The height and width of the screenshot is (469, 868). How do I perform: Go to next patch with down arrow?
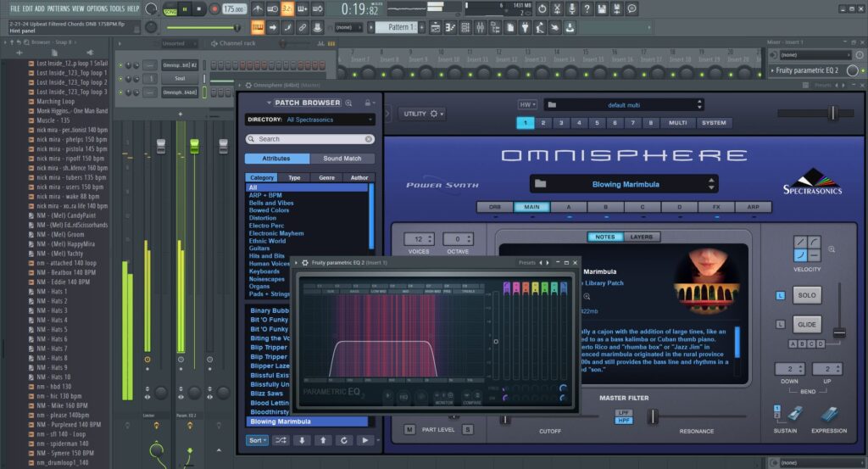[x=303, y=440]
